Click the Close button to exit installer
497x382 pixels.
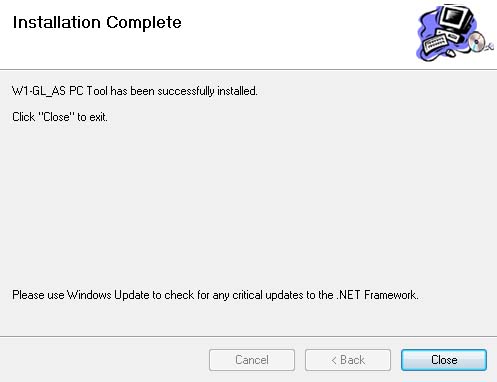(444, 360)
